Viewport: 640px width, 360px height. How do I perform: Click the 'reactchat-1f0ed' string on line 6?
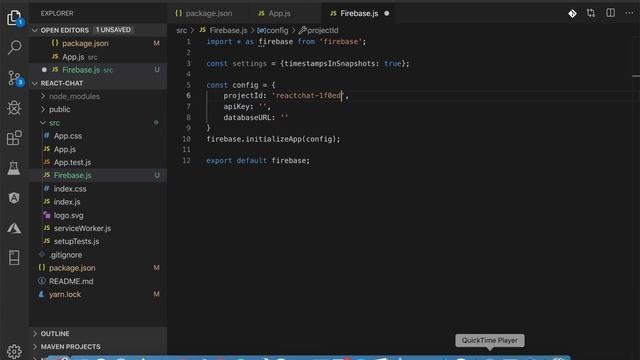(308, 96)
